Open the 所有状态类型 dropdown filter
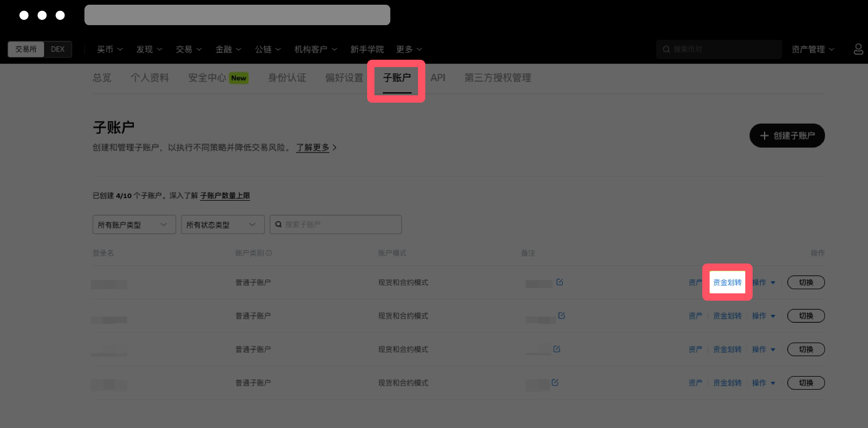This screenshot has height=428, width=868. (222, 225)
